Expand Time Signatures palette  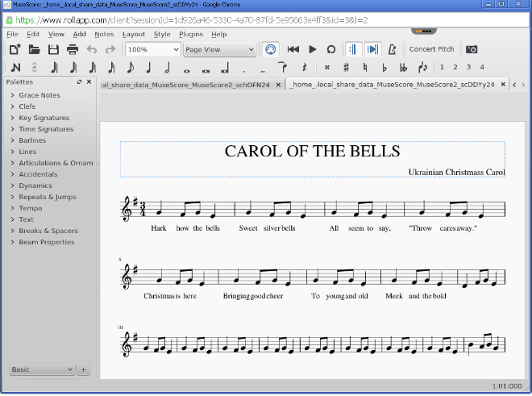[x=13, y=129]
